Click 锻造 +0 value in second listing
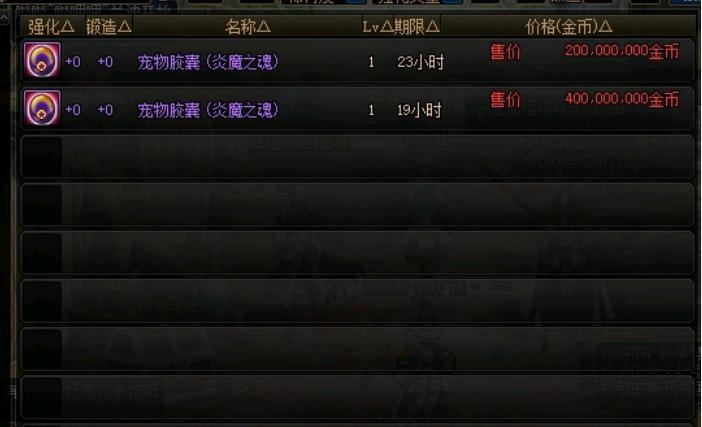This screenshot has width=702, height=427. point(105,109)
